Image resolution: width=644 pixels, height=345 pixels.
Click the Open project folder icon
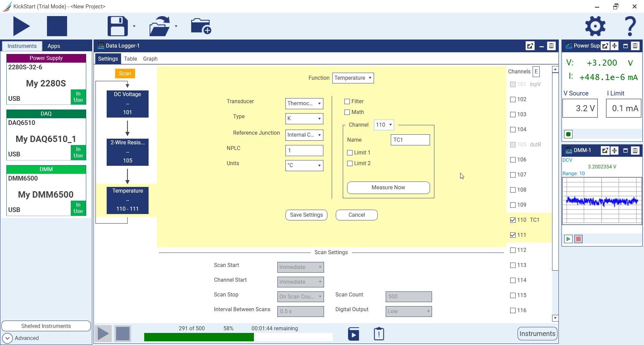coord(160,26)
